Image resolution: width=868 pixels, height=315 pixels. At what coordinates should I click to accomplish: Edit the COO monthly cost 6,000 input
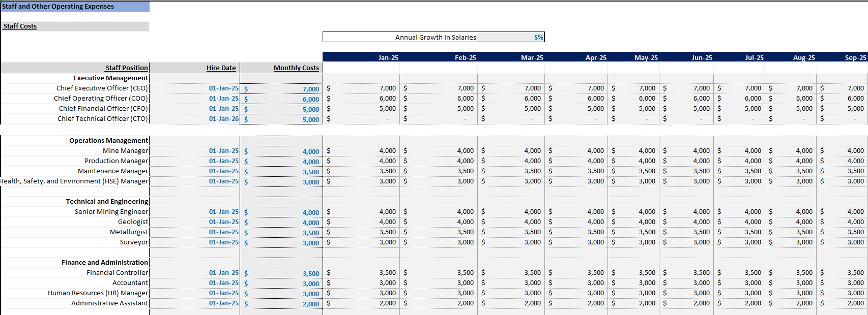coord(281,99)
